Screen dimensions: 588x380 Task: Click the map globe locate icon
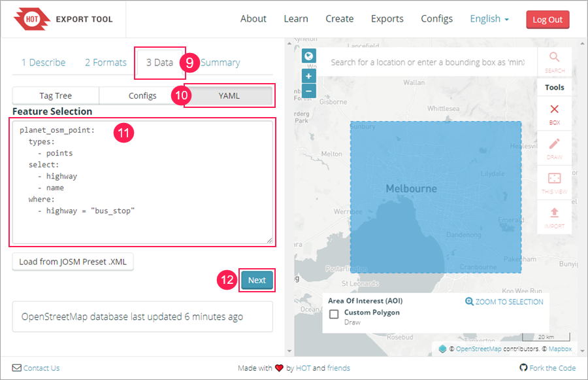coord(308,56)
